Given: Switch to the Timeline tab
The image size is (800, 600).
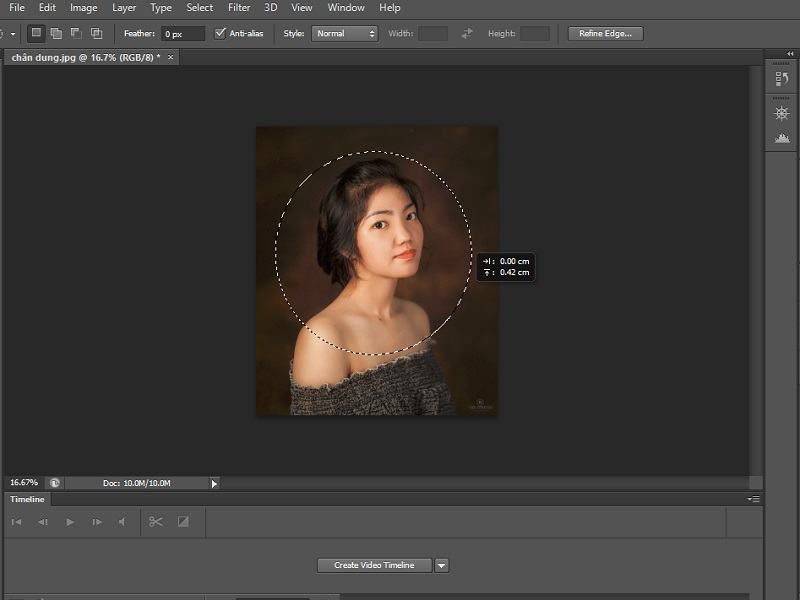Looking at the screenshot, I should pos(27,498).
